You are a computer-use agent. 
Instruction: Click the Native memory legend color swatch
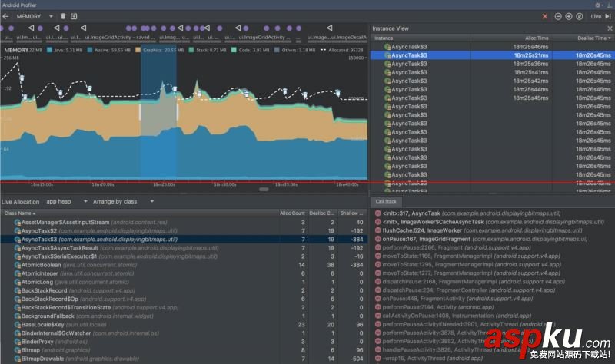point(90,50)
